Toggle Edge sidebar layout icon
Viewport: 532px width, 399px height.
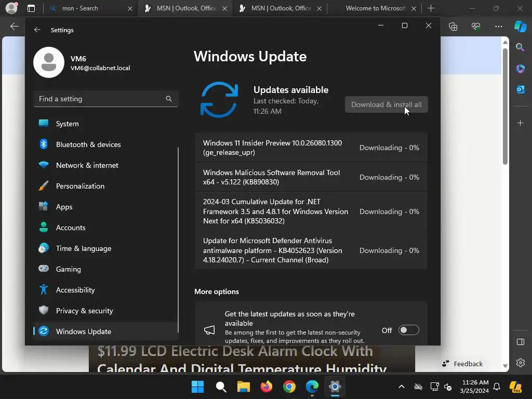(520, 342)
